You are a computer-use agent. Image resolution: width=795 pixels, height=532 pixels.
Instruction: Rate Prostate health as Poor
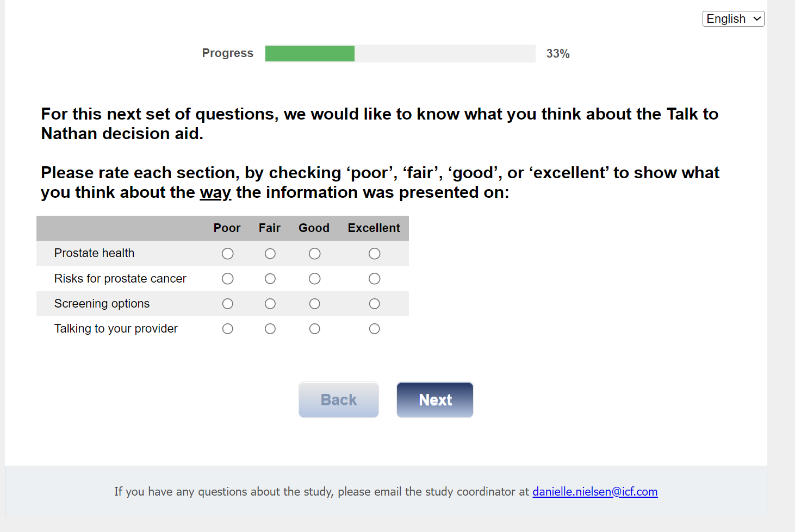228,254
